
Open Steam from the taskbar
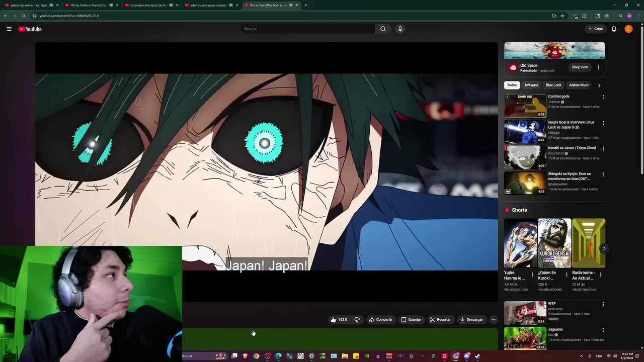click(x=477, y=356)
